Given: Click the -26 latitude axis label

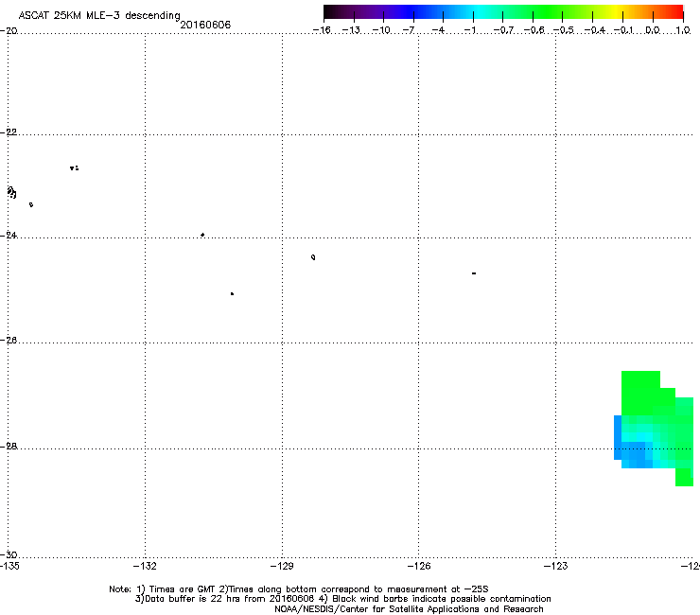Looking at the screenshot, I should (x=9, y=341).
